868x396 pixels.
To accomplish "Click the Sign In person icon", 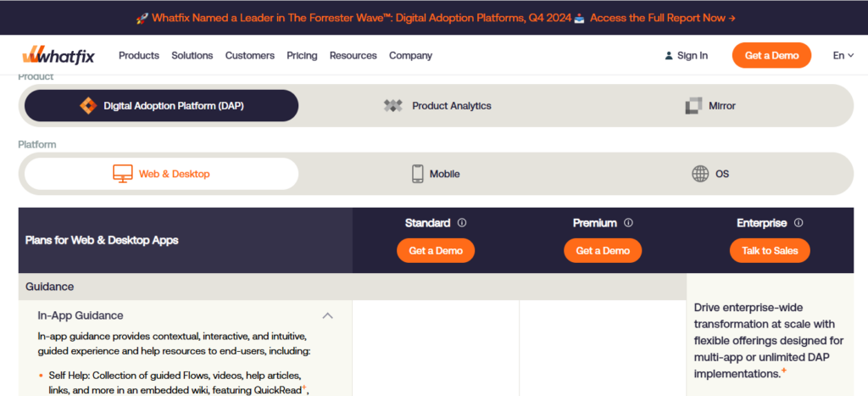I will tap(669, 55).
